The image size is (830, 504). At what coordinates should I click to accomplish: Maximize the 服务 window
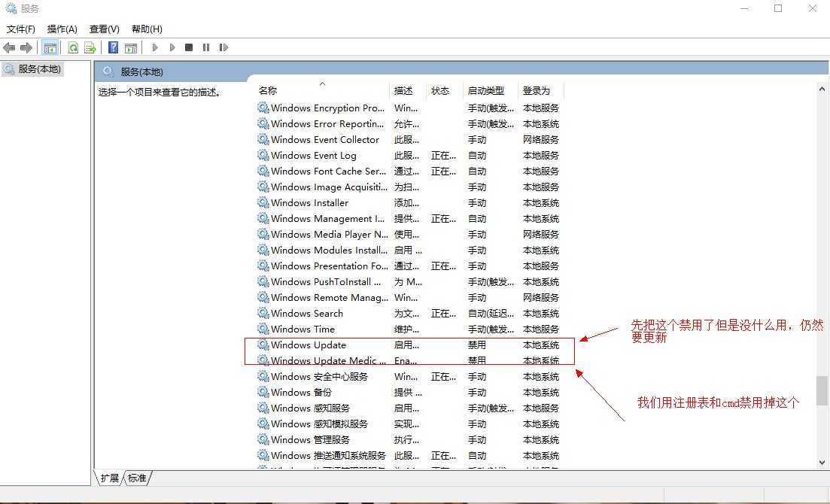[778, 8]
